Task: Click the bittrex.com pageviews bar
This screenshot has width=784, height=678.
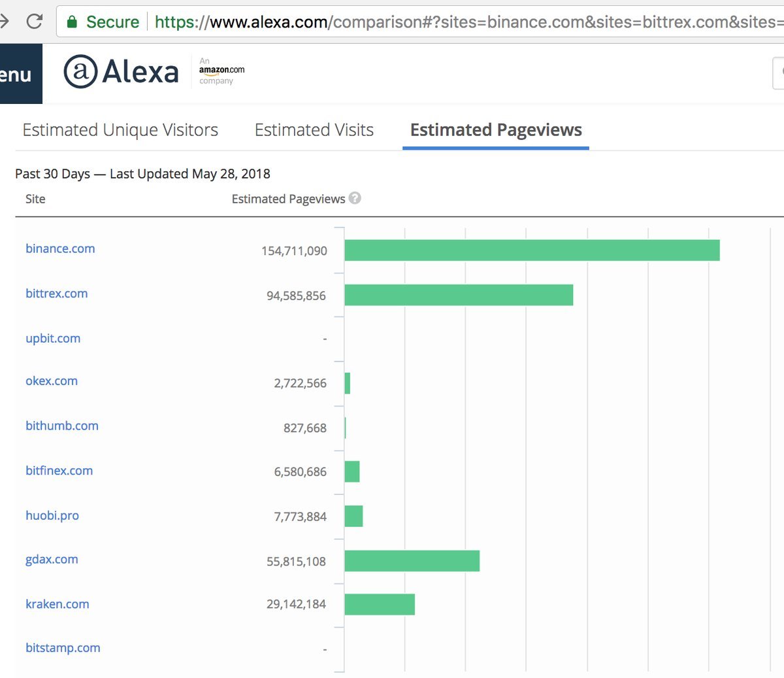Action: (x=459, y=295)
